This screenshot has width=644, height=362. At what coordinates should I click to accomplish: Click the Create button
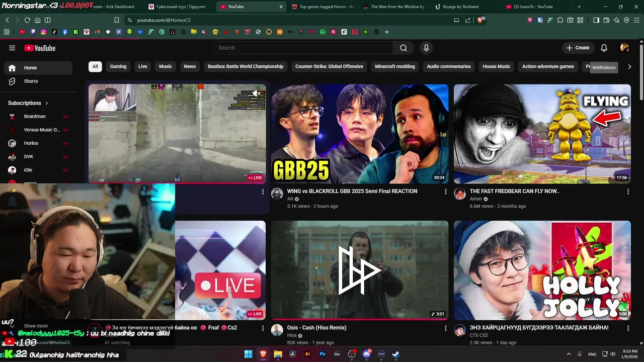point(578,48)
